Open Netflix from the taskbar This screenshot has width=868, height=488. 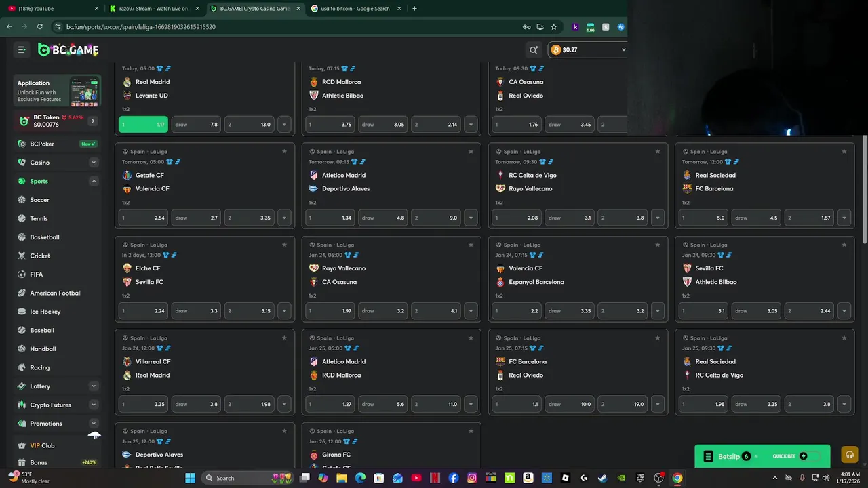(x=435, y=478)
